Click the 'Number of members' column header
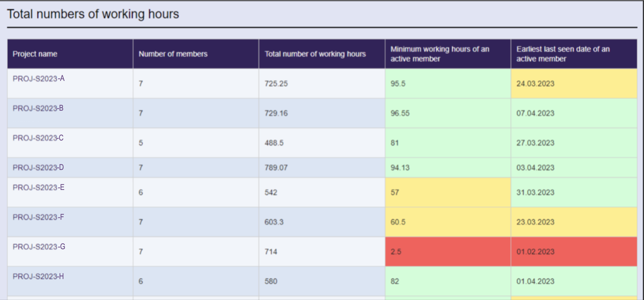Screen dimensions: 644x300 point(196,54)
